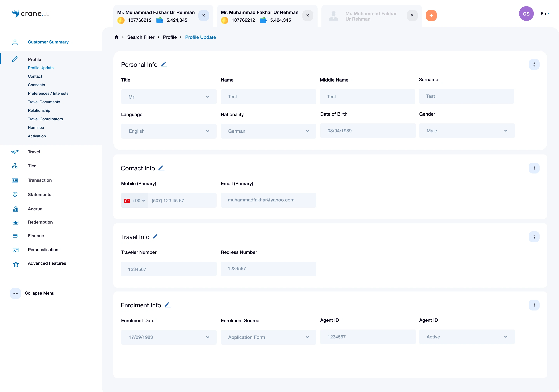The width and height of the screenshot is (559, 392).
Task: Collapse the Travel Info panel
Action: 534,237
